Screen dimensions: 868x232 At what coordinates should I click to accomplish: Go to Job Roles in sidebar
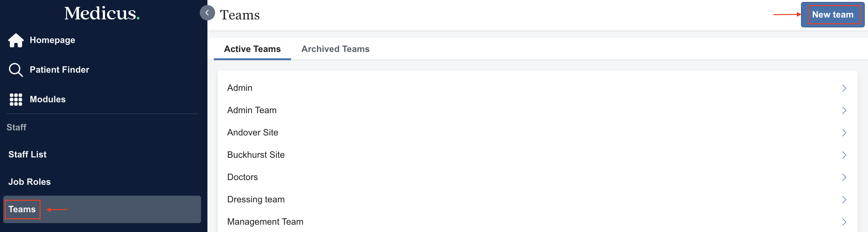pos(29,182)
